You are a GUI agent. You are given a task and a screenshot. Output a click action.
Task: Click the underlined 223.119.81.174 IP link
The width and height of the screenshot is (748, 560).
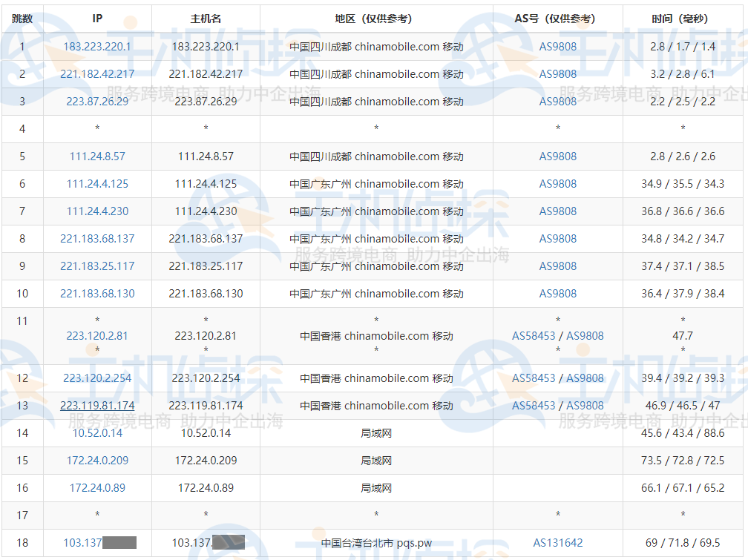97,406
